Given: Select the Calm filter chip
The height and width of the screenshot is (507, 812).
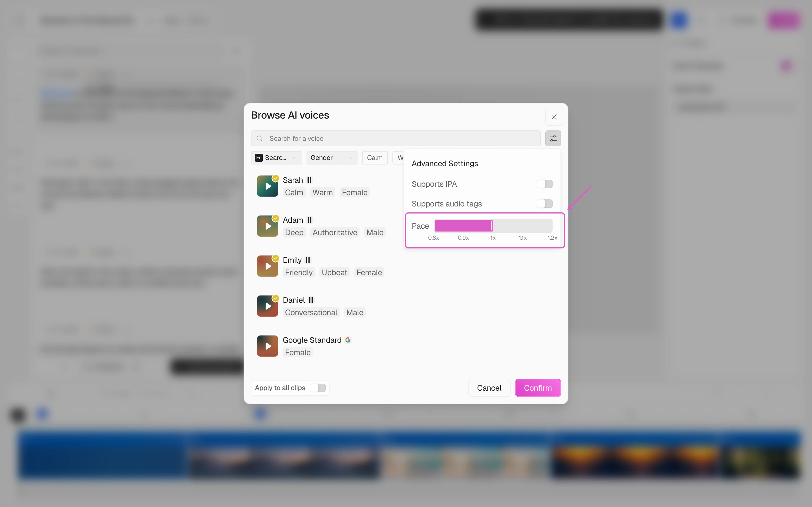Looking at the screenshot, I should [375, 158].
